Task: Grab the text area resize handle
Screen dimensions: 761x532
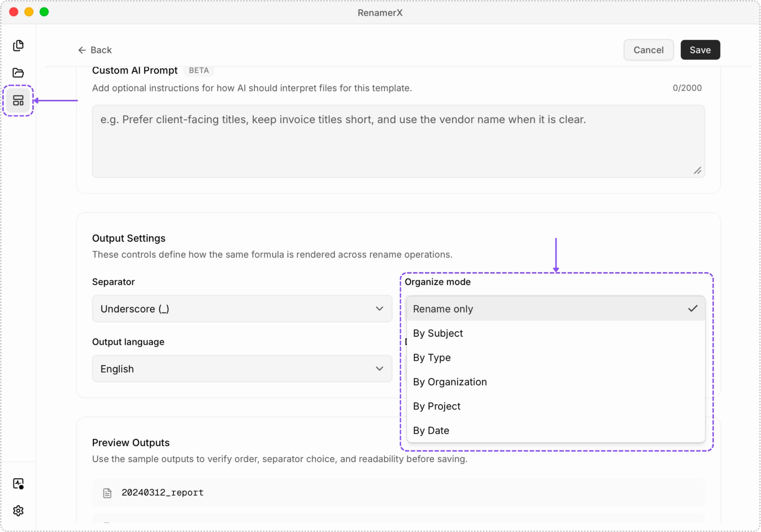Action: [697, 171]
